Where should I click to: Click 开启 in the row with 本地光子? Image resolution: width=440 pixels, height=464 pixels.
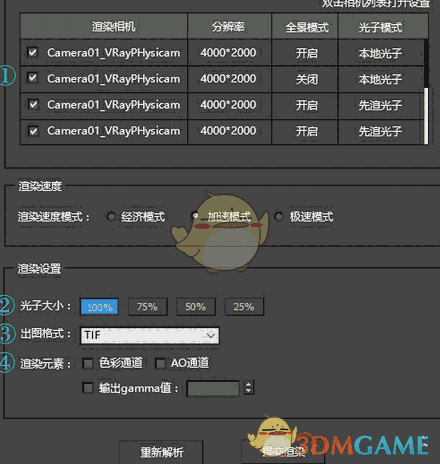point(306,53)
